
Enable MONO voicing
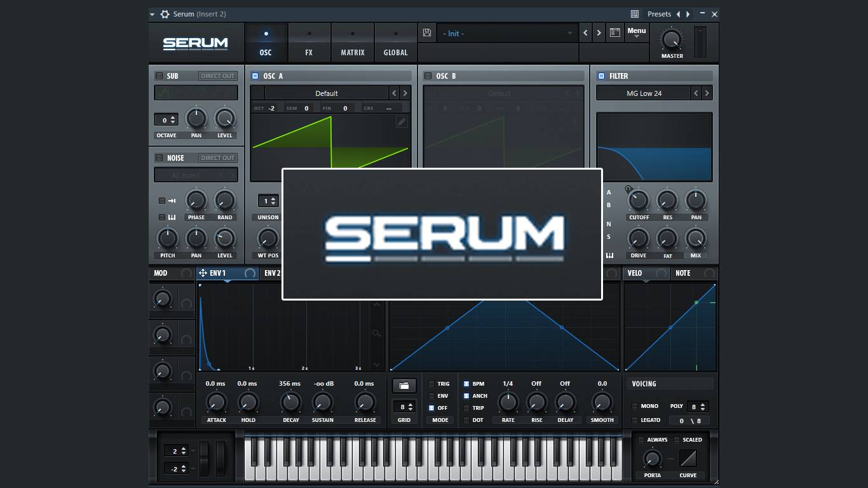[x=634, y=406]
